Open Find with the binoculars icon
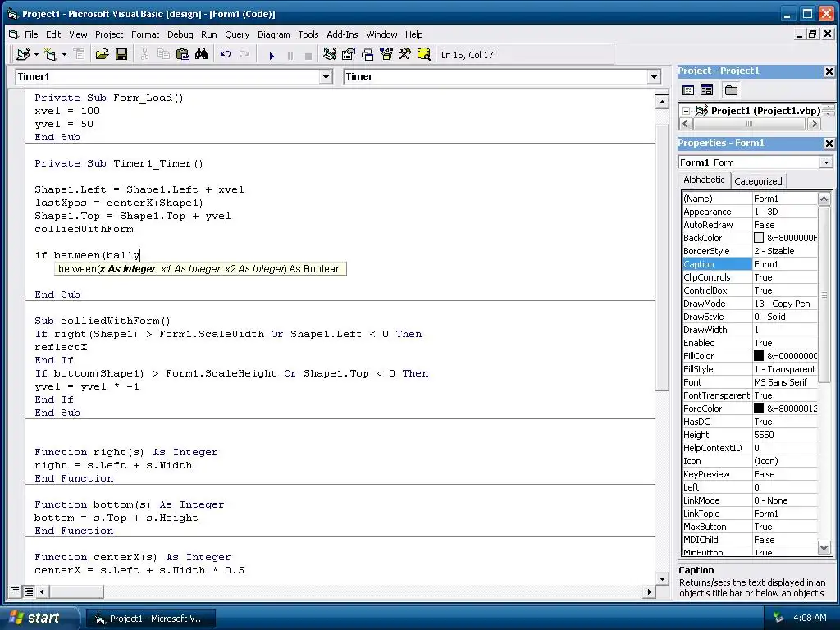The width and height of the screenshot is (840, 630). pos(202,54)
